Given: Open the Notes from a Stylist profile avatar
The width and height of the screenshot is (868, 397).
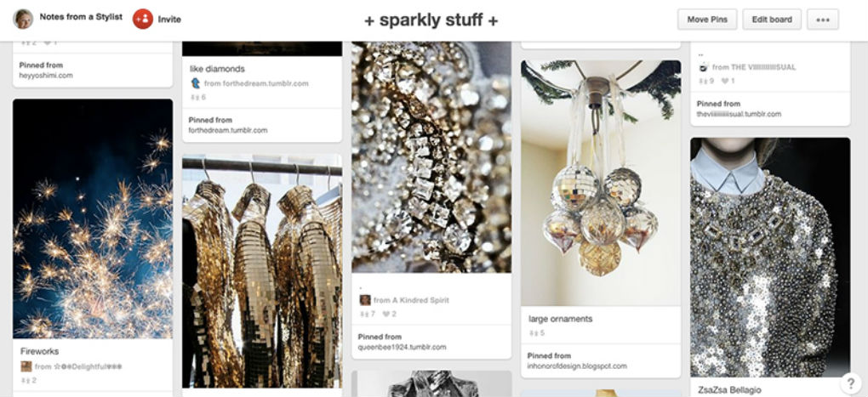Looking at the screenshot, I should coord(23,19).
